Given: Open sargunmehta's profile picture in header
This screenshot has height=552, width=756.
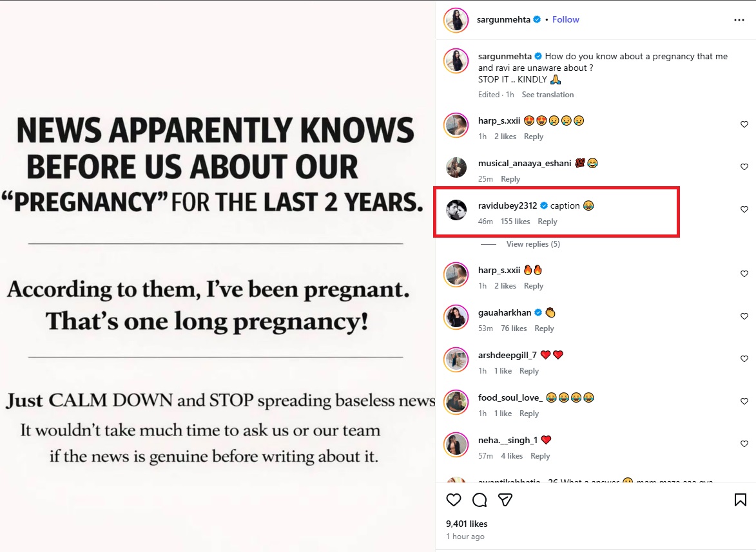Looking at the screenshot, I should click(456, 20).
